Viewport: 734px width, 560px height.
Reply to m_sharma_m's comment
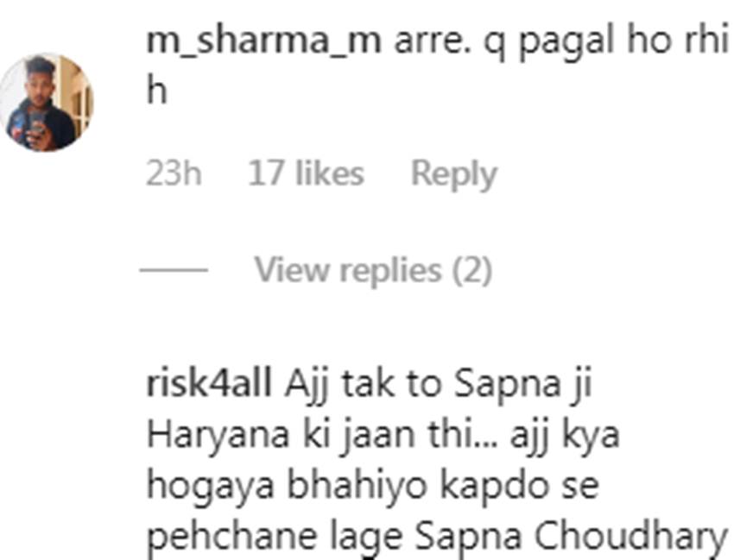(x=453, y=174)
